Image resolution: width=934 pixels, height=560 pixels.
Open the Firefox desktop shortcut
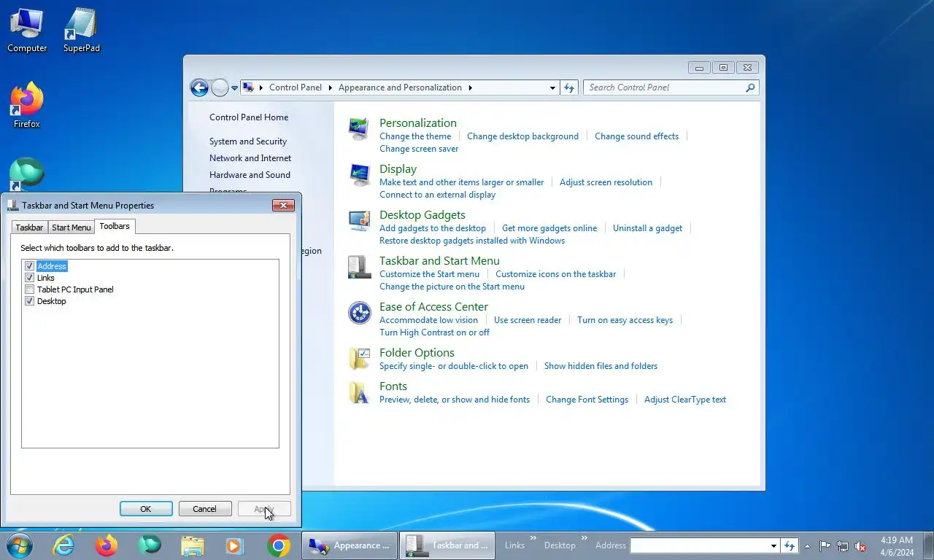pyautogui.click(x=27, y=106)
